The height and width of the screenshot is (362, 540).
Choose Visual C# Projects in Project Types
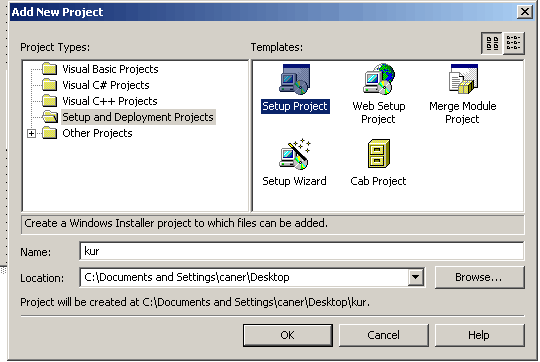[106, 85]
